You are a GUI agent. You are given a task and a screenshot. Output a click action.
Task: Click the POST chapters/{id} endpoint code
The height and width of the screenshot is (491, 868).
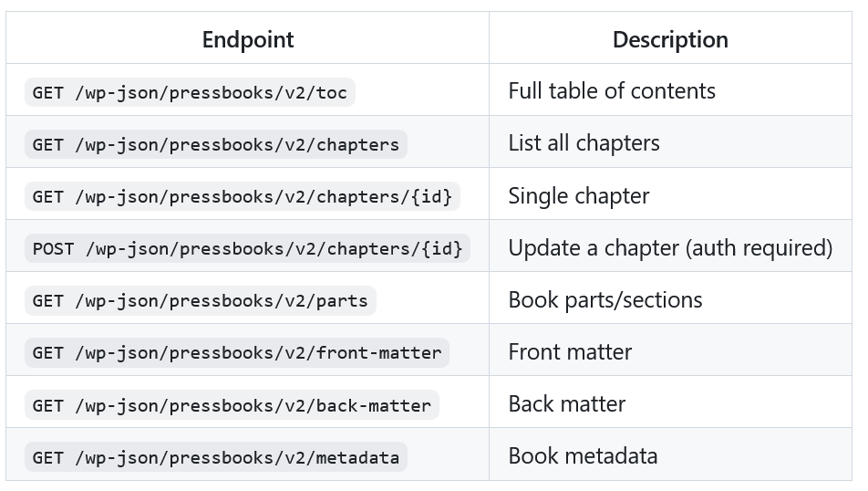(248, 248)
